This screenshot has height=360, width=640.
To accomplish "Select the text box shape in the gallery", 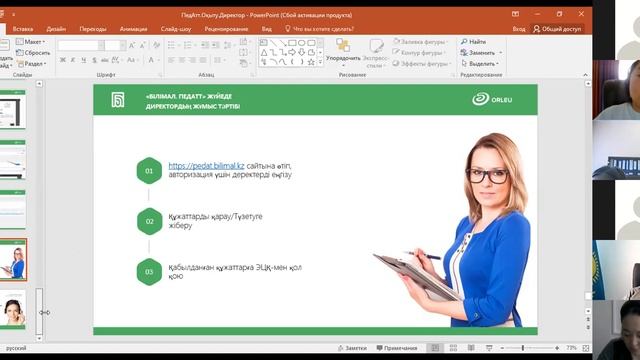I will [x=264, y=43].
